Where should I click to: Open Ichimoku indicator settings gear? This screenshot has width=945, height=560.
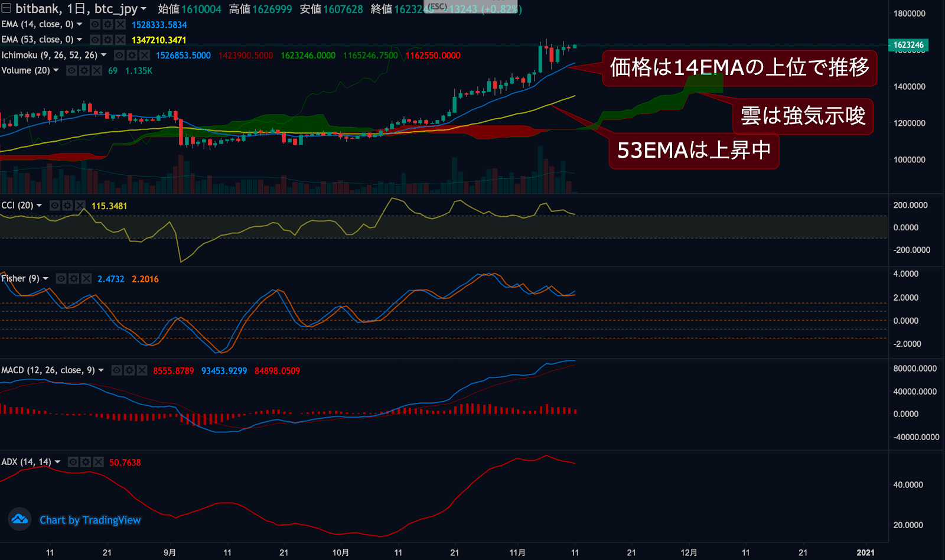pos(132,55)
